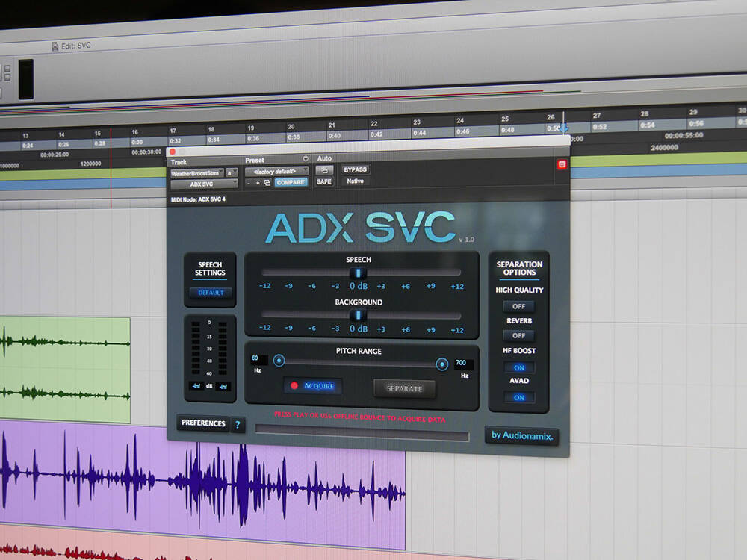747x560 pixels.
Task: Click the red Acquire record dot
Action: tap(294, 385)
